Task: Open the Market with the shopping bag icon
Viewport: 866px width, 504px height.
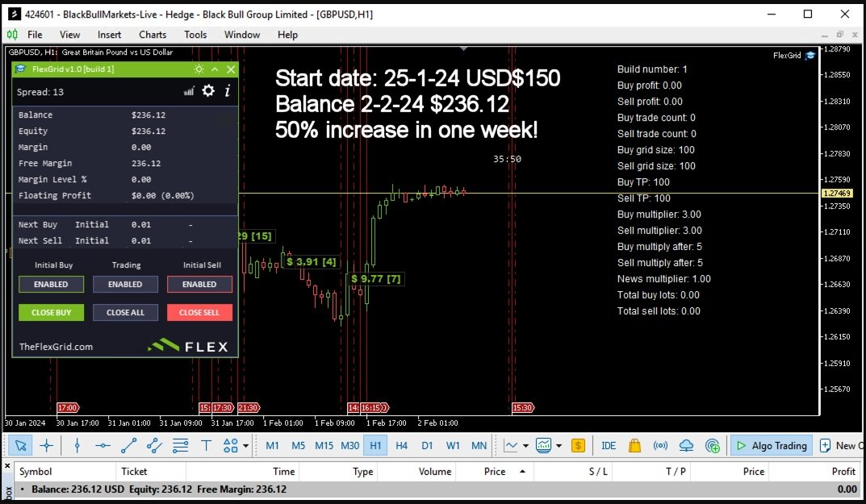Action: (634, 445)
